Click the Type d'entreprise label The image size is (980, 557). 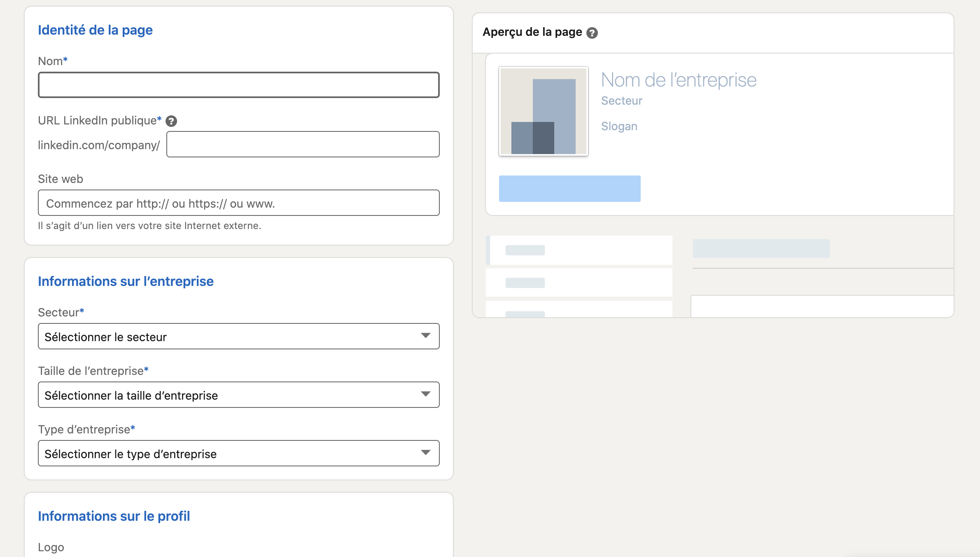86,429
